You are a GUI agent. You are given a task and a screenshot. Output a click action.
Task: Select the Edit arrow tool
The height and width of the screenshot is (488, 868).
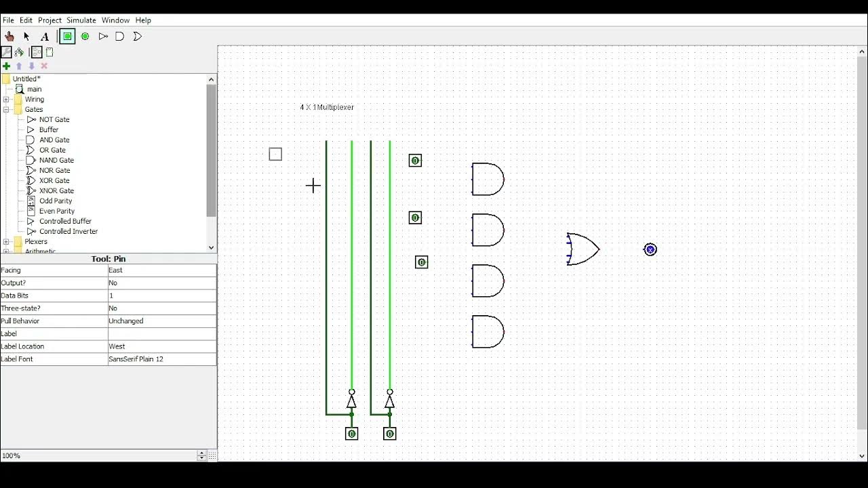[26, 37]
